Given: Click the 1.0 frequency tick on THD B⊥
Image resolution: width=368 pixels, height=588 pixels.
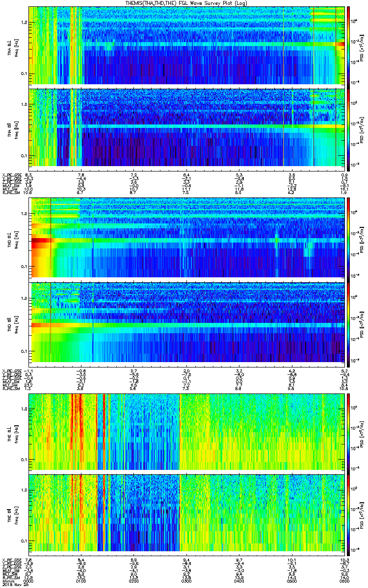Looking at the screenshot, I should pos(24,214).
